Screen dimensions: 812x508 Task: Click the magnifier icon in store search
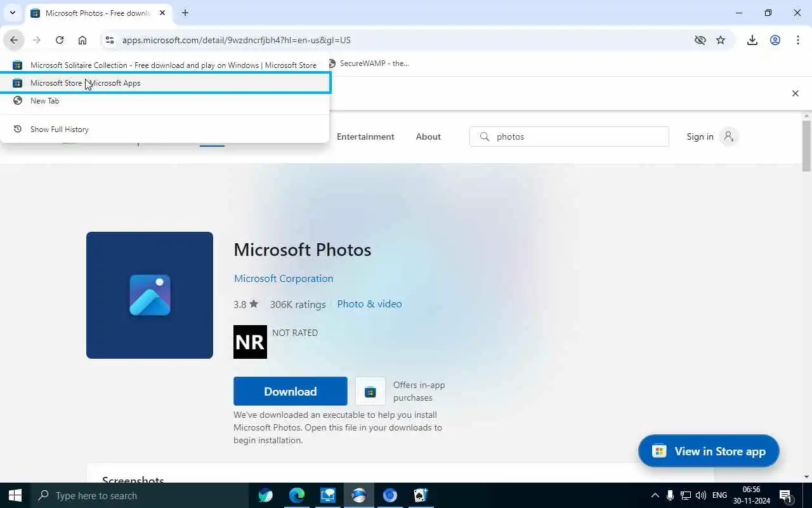[x=485, y=137]
